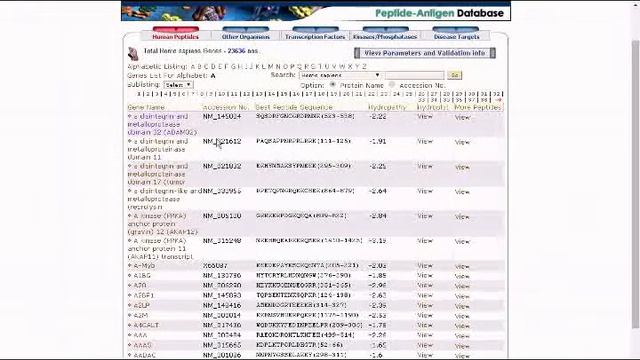This screenshot has height=360, width=640.
Task: Click the Hydropathy column header
Action: pos(387,107)
